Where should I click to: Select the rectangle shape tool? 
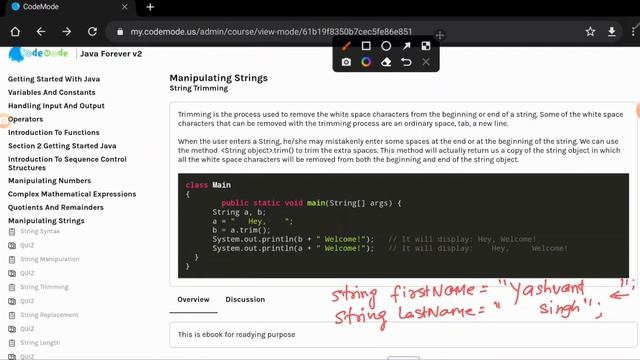[x=366, y=46]
